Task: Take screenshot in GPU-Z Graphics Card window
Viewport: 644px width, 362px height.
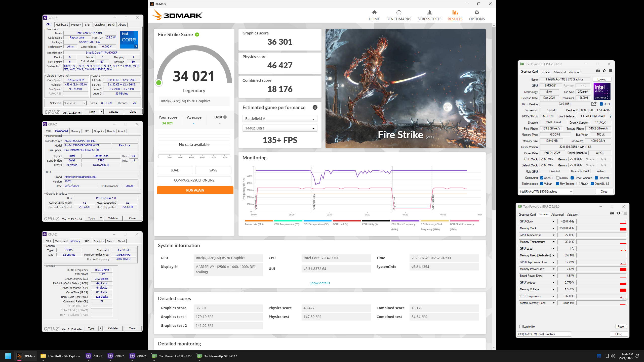Action: [x=598, y=71]
